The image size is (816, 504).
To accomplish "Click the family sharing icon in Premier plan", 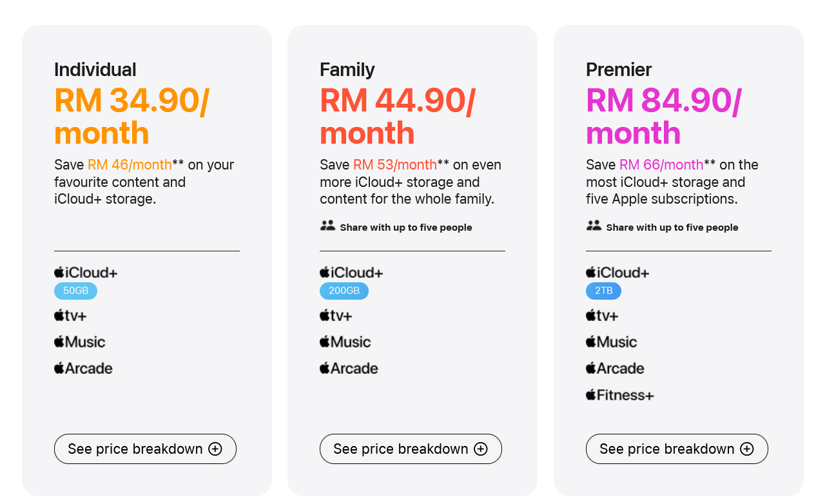I will point(594,226).
